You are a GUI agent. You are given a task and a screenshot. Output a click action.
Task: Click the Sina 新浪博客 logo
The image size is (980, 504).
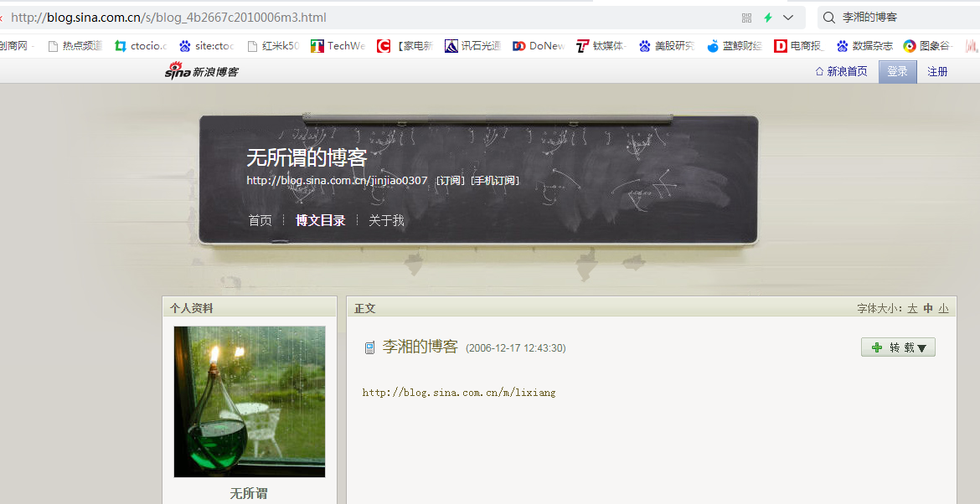pos(202,71)
